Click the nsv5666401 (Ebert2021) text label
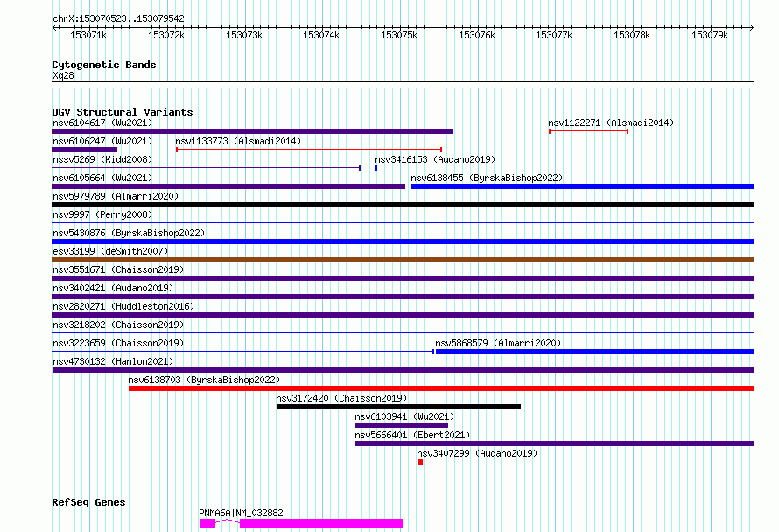779x532 pixels. click(412, 435)
